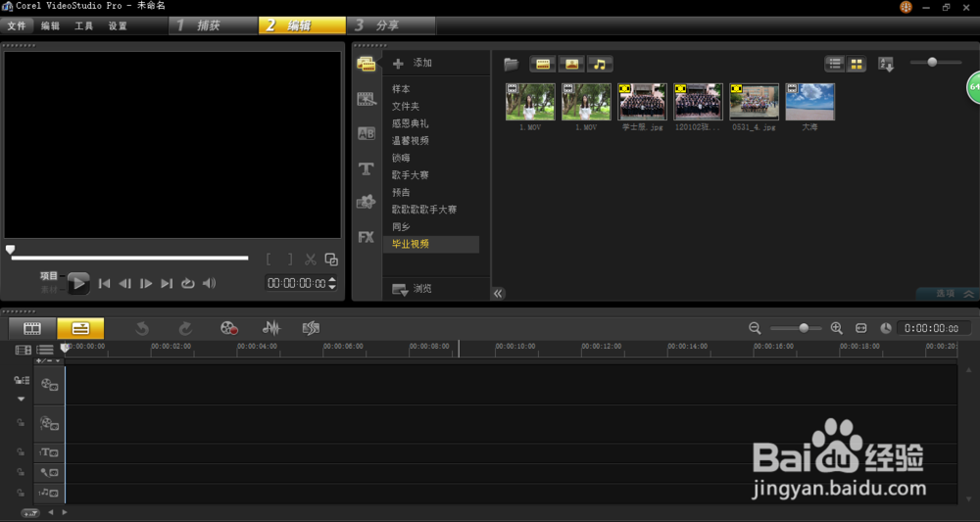Switch to Storyboard View
Screen dimensions: 980x522
click(x=32, y=328)
